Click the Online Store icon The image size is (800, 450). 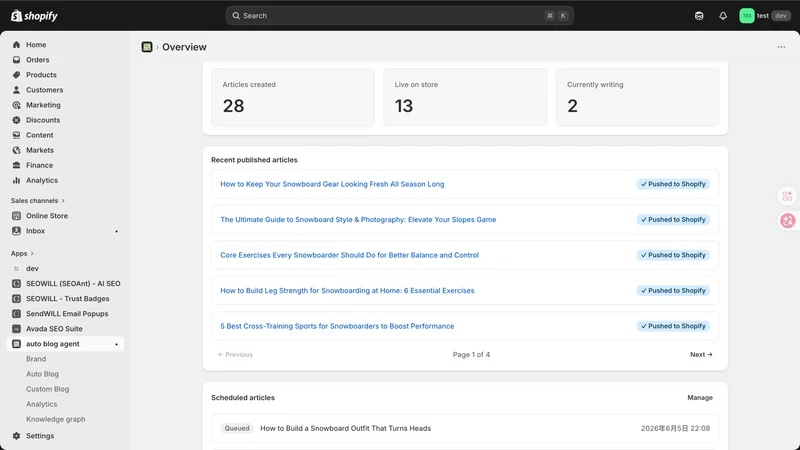[16, 216]
